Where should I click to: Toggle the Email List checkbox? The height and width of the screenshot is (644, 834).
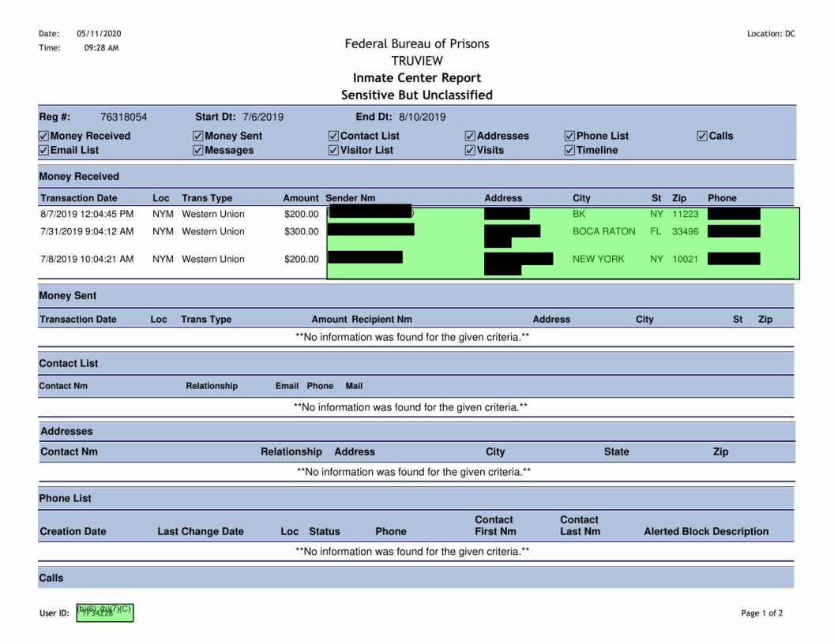click(x=44, y=150)
